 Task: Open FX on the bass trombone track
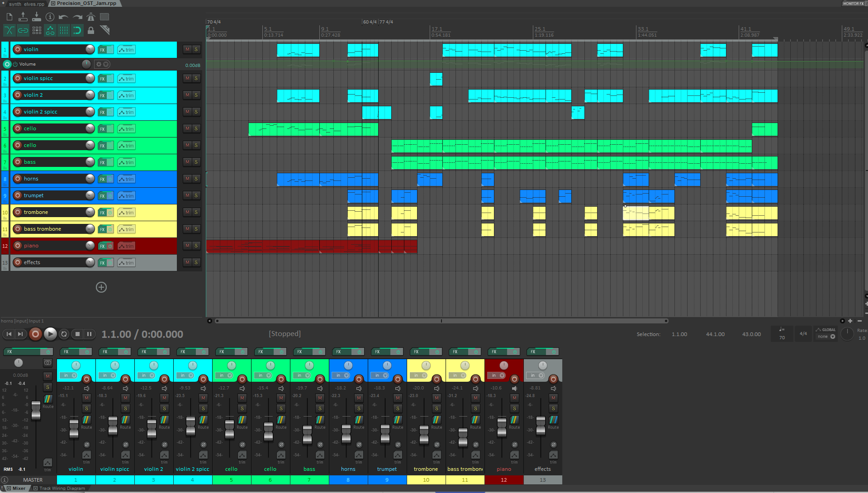point(102,229)
